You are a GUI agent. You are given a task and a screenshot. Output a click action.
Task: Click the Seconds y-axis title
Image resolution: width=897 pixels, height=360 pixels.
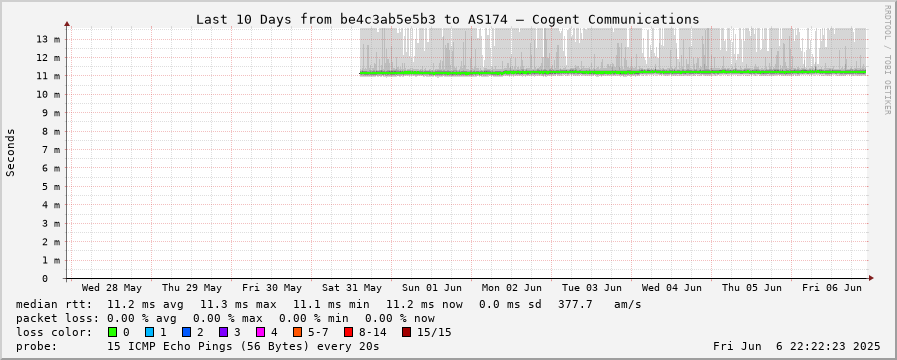coord(11,153)
